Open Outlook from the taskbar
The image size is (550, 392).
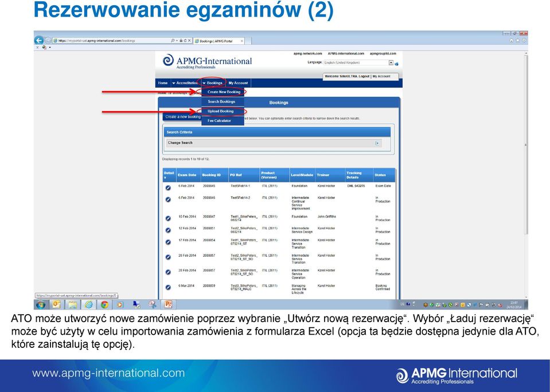[x=56, y=304]
